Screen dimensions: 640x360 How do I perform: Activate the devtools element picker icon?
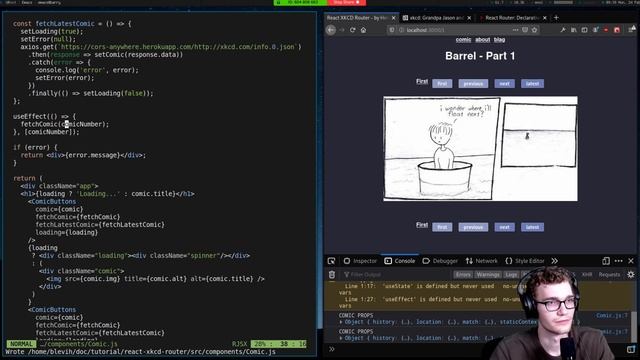coord(331,261)
